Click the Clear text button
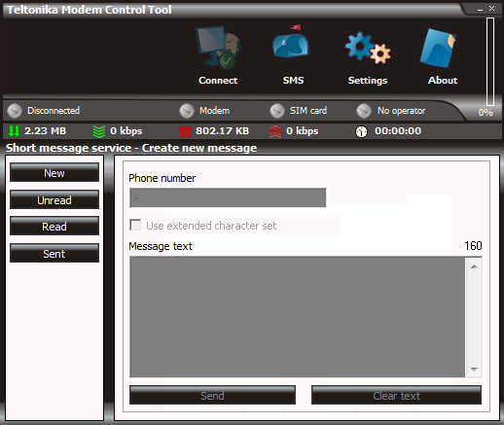The height and width of the screenshot is (425, 504). coord(396,395)
